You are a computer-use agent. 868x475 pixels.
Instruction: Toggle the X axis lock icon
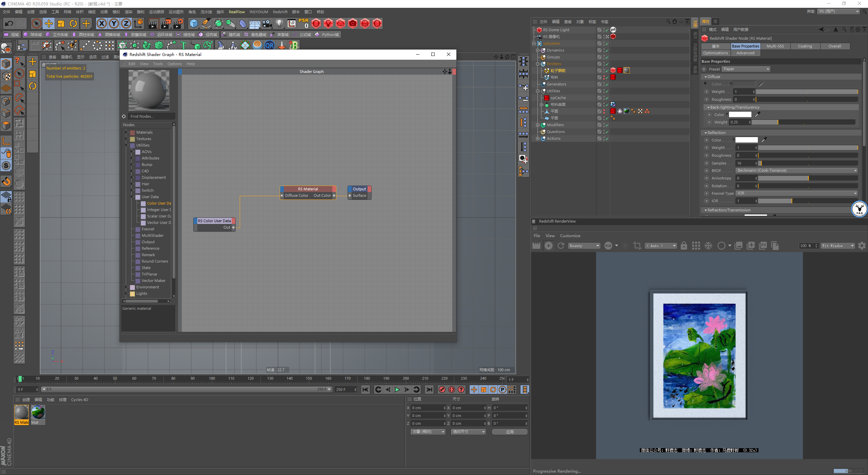coord(101,23)
